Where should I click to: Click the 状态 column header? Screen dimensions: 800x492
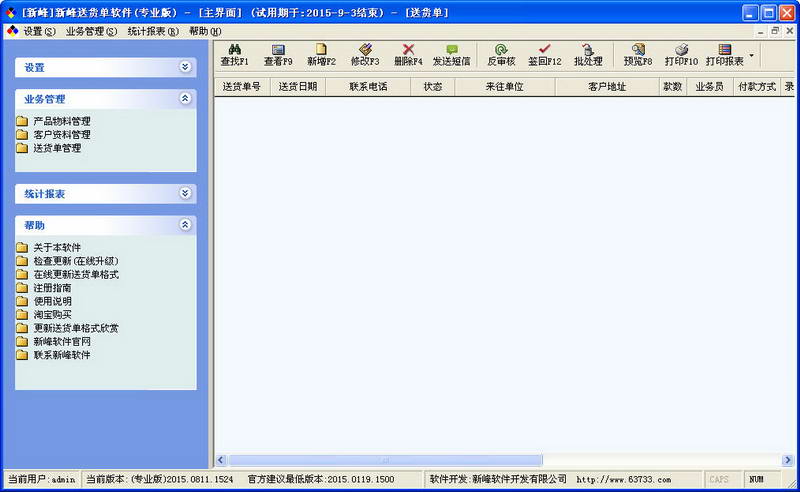(x=433, y=87)
